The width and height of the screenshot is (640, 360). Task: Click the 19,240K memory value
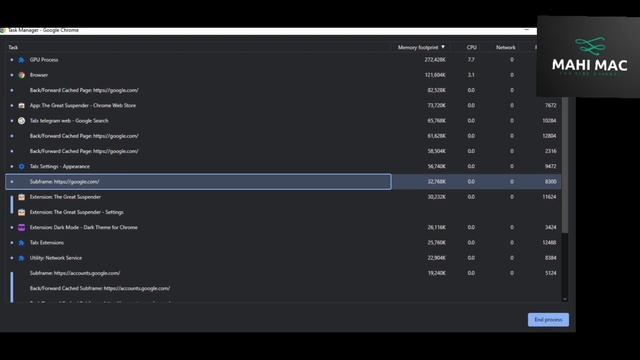pyautogui.click(x=436, y=273)
